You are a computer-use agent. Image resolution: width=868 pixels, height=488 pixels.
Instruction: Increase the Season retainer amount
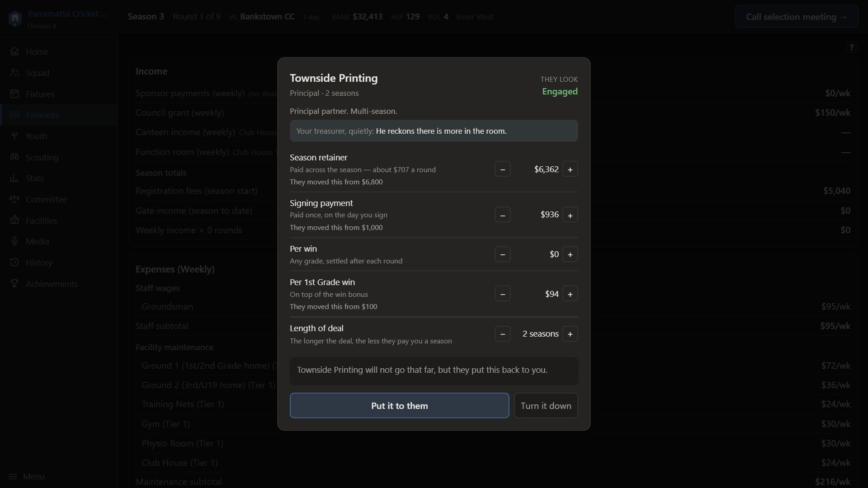(570, 169)
